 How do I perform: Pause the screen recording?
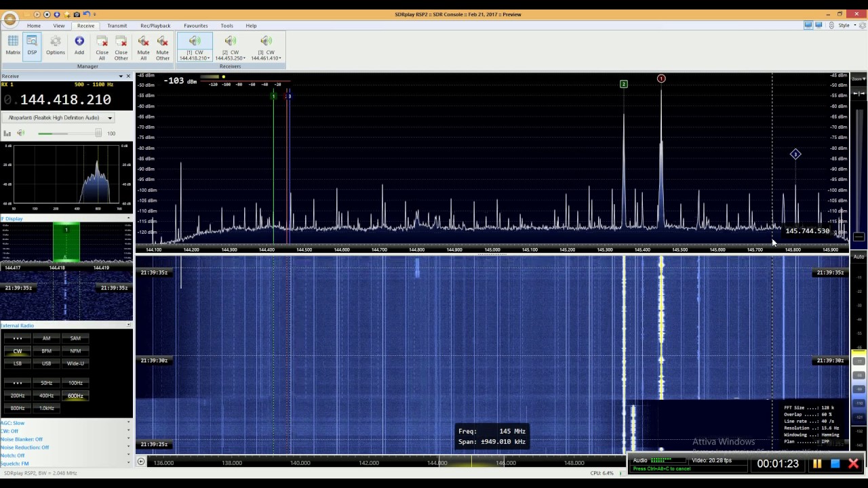tap(817, 464)
